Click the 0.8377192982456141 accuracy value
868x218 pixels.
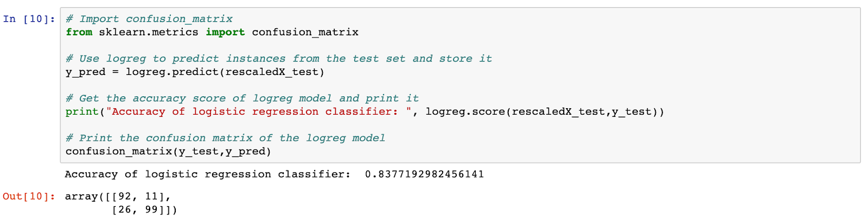[x=424, y=174]
